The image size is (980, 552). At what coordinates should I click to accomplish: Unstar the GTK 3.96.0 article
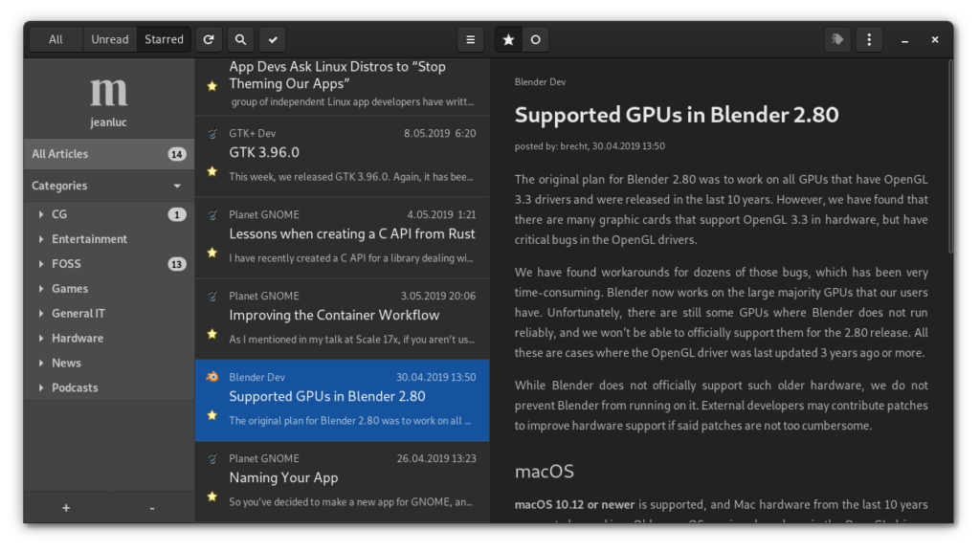pos(212,169)
